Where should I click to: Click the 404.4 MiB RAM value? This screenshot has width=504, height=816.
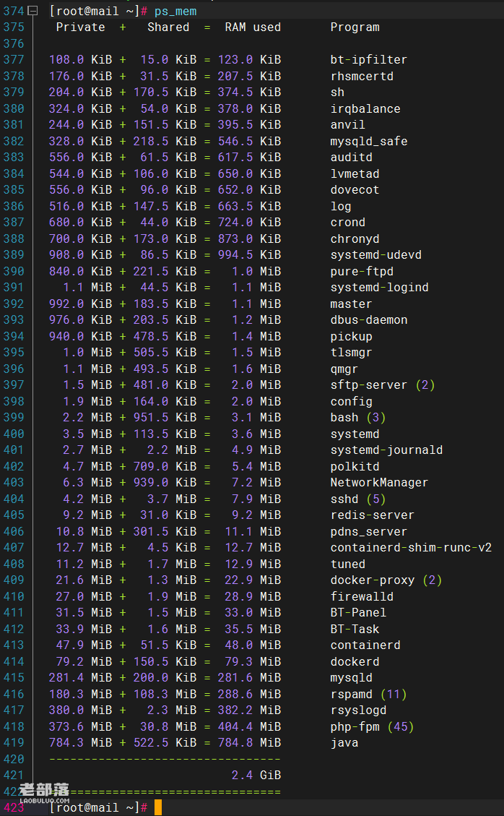(250, 726)
